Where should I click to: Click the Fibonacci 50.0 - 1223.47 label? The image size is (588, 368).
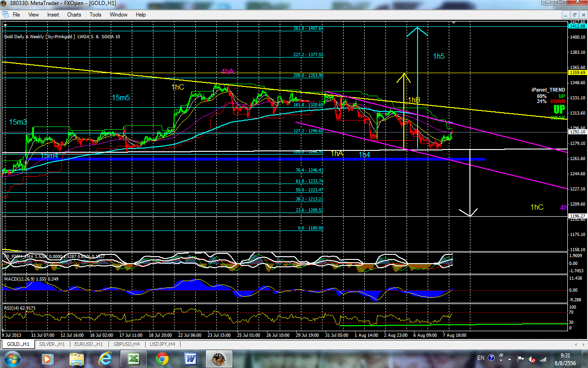click(x=309, y=190)
